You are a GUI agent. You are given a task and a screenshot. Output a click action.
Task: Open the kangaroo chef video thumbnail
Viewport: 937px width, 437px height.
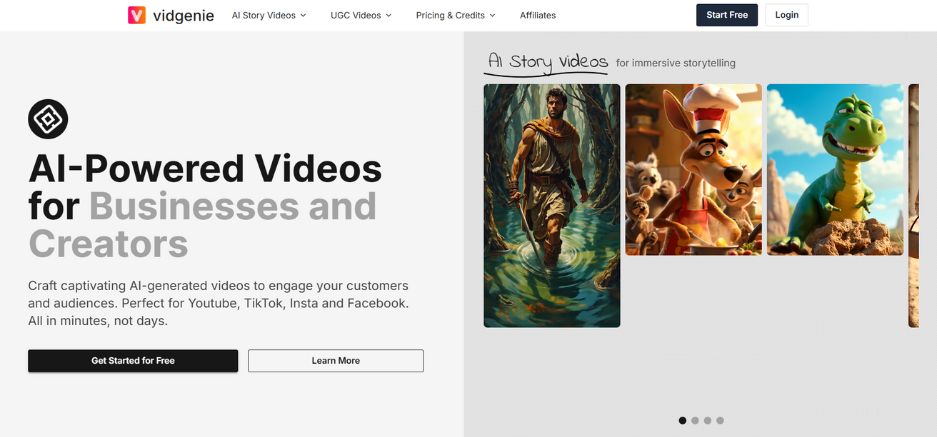coord(693,170)
